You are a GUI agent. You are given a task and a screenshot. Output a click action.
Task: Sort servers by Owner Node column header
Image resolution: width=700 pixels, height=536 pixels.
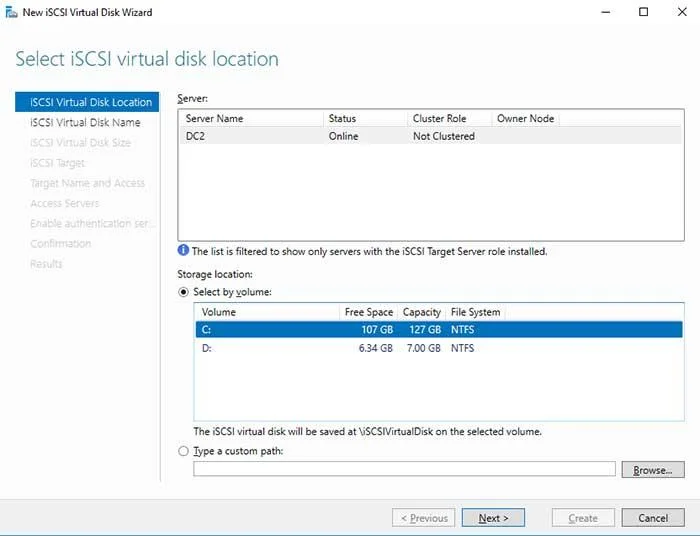[x=525, y=119]
